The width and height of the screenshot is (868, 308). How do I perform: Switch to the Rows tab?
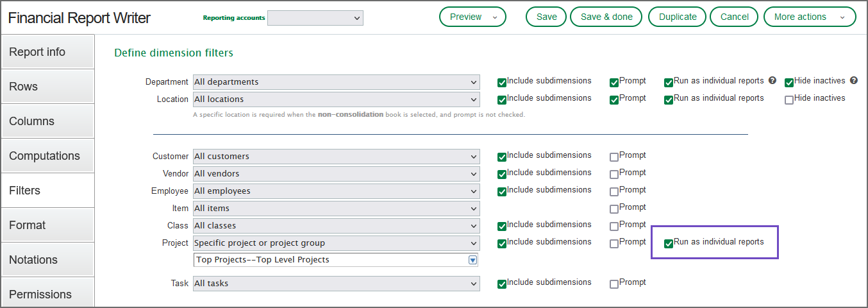point(47,87)
